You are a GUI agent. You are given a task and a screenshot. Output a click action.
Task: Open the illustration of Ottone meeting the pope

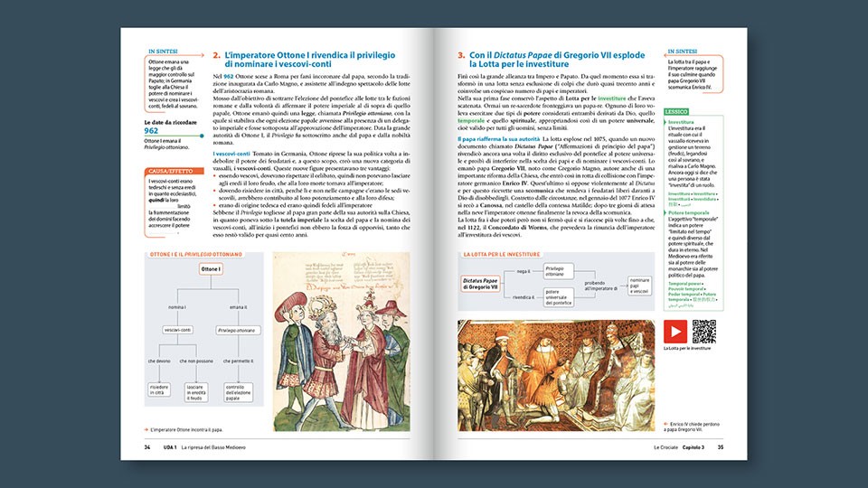click(342, 342)
